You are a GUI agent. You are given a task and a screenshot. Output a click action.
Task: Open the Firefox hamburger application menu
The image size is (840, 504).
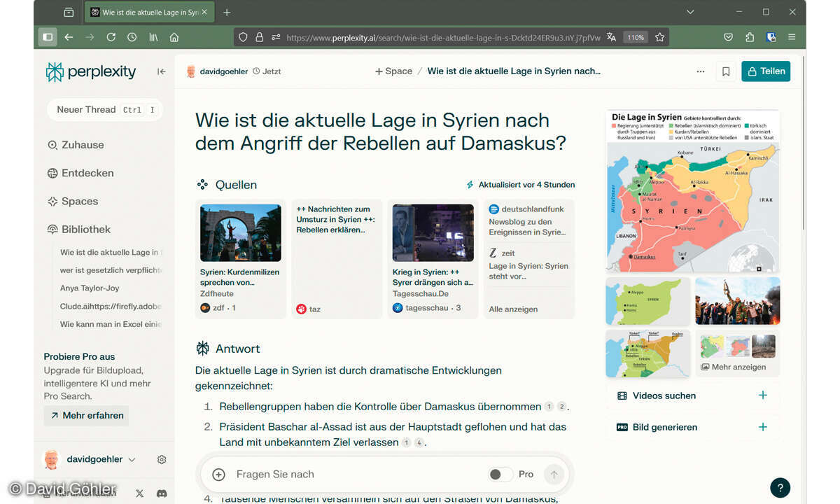pos(792,37)
